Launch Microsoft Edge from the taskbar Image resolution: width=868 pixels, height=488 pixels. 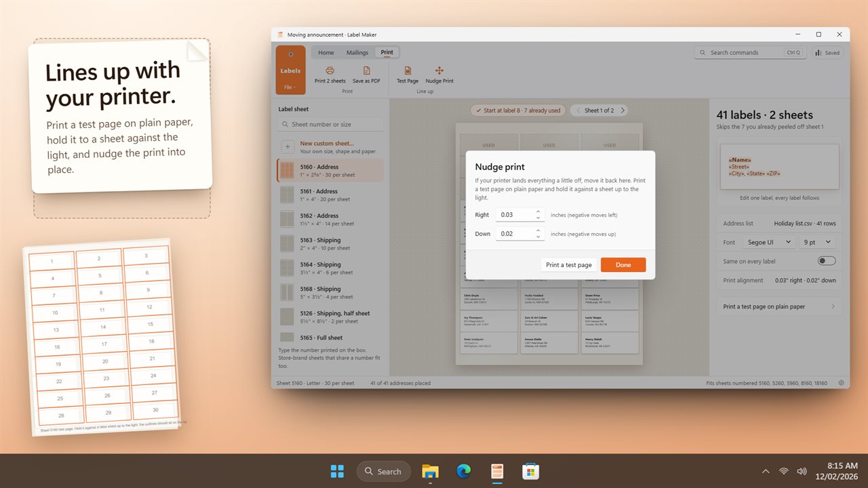tap(464, 471)
